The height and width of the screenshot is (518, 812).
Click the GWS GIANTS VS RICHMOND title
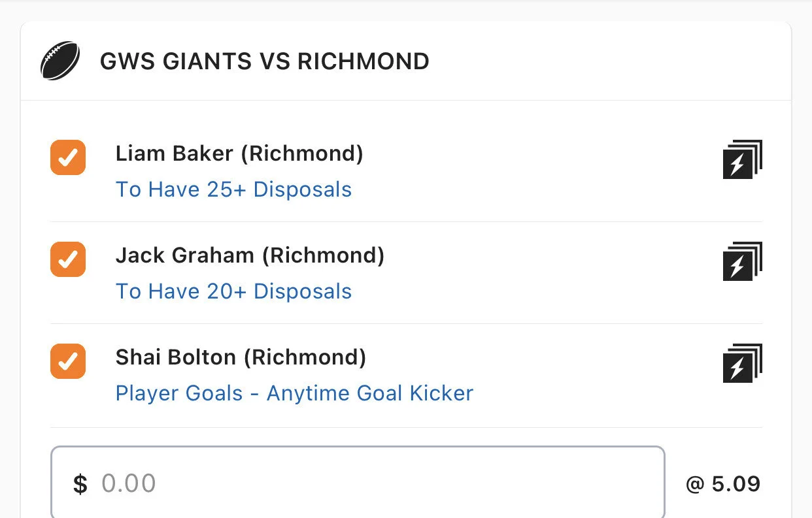tap(264, 61)
